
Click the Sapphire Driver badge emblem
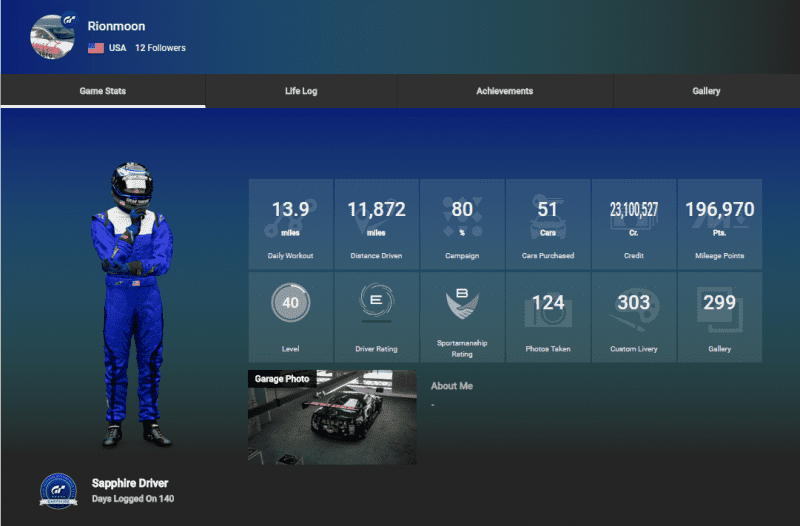click(x=58, y=490)
